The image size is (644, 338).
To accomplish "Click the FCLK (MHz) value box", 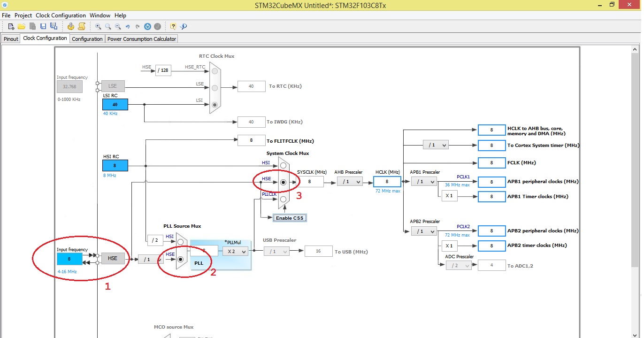I will (x=491, y=162).
